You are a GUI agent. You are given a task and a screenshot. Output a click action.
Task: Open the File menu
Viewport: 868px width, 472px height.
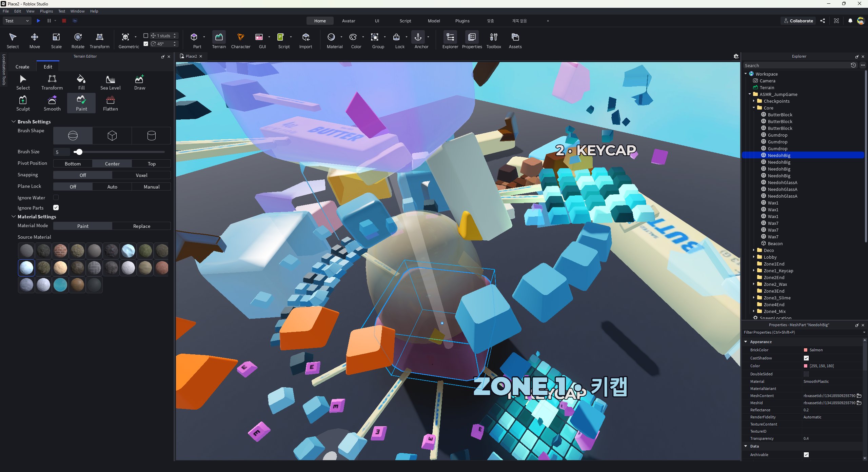tap(6, 11)
